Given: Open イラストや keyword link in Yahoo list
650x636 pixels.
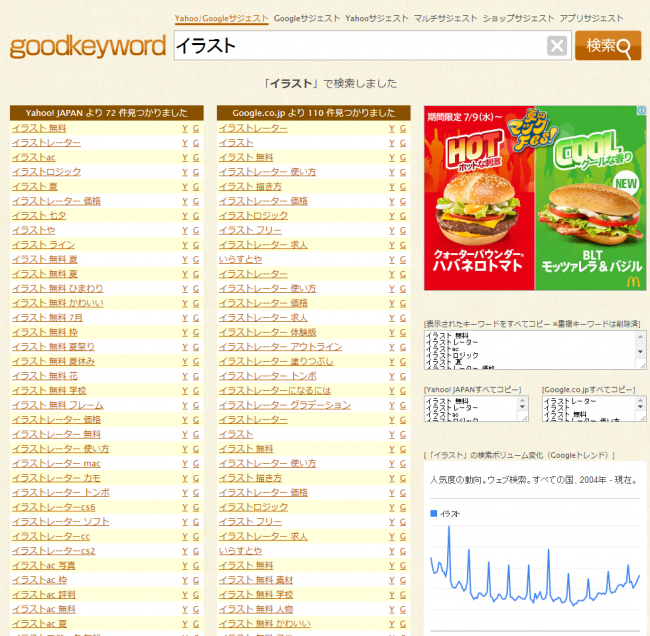Looking at the screenshot, I should 34,230.
